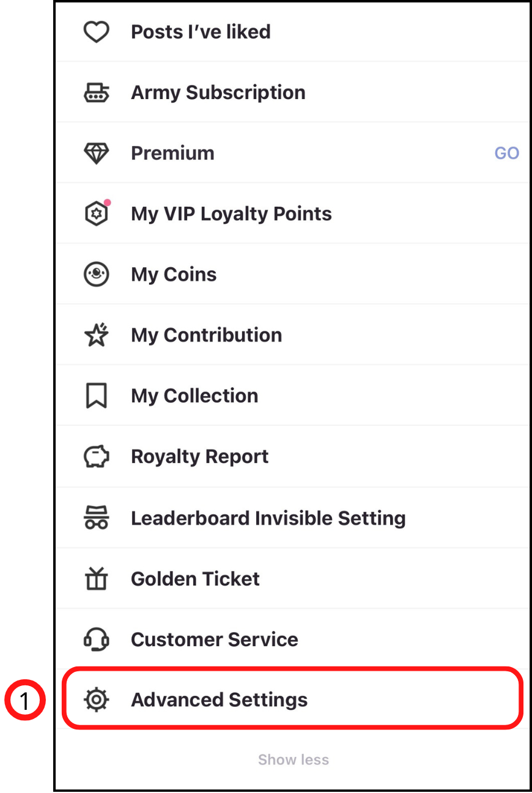Screen dimensions: 532x793
Task: Open the Advanced Settings menu entry
Action: point(219,699)
